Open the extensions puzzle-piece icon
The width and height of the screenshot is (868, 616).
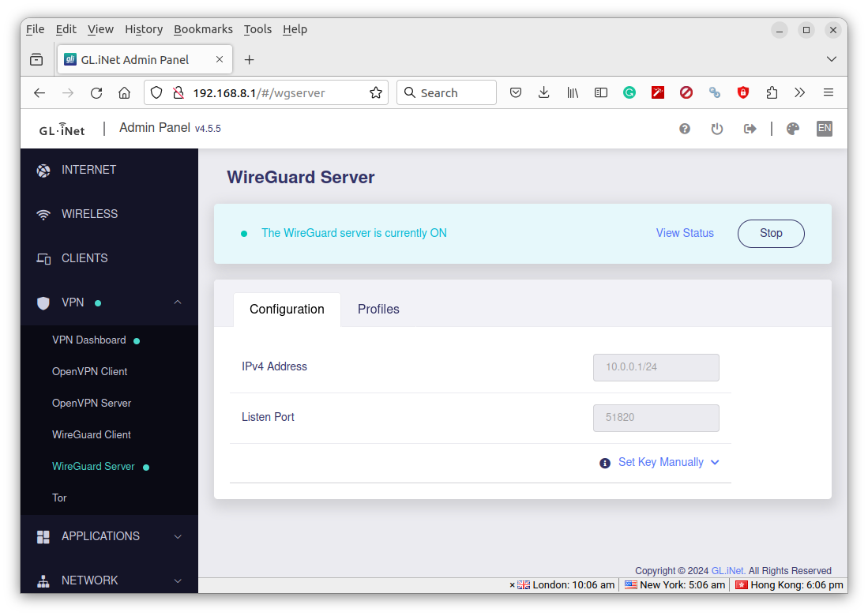772,93
